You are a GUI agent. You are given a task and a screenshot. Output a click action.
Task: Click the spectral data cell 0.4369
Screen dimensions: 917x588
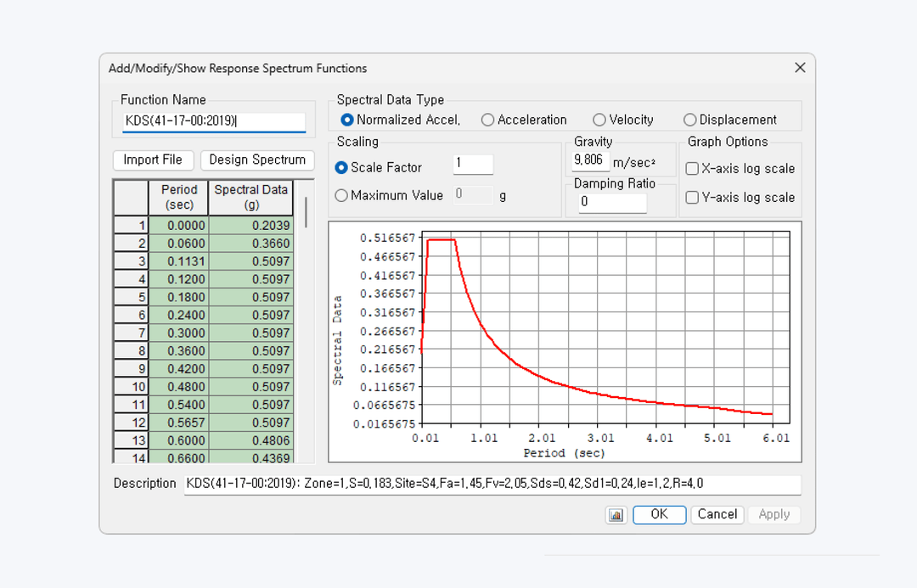click(x=250, y=457)
